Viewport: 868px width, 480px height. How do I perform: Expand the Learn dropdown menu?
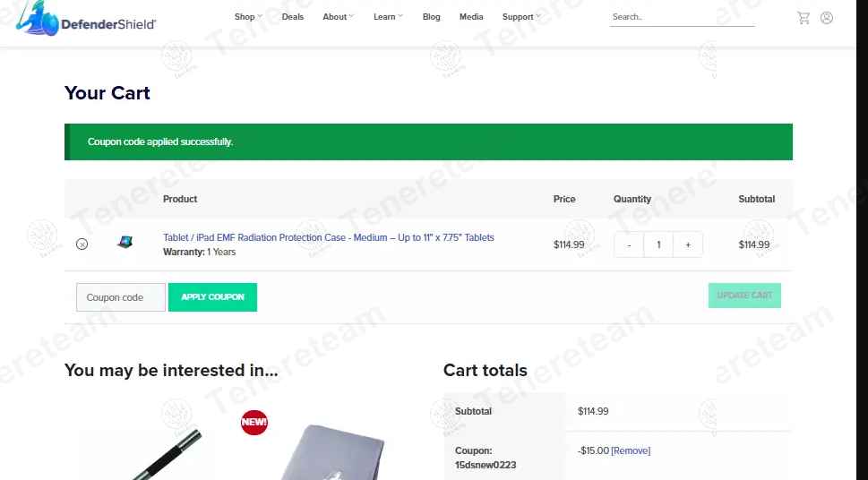[388, 17]
